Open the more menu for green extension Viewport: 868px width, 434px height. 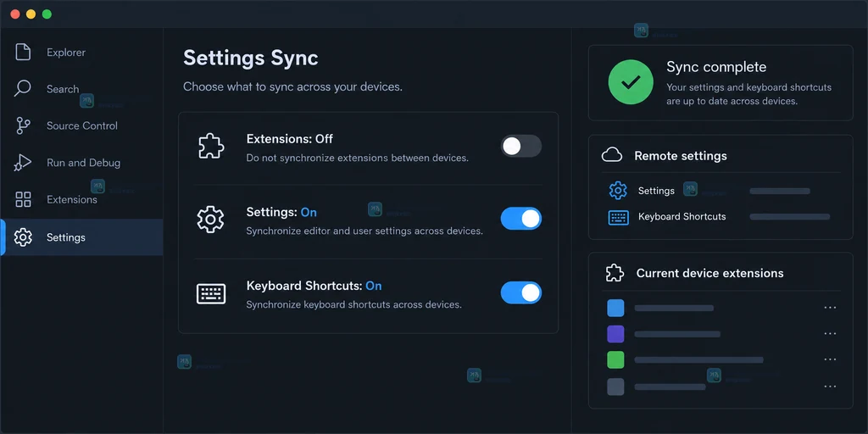click(830, 359)
